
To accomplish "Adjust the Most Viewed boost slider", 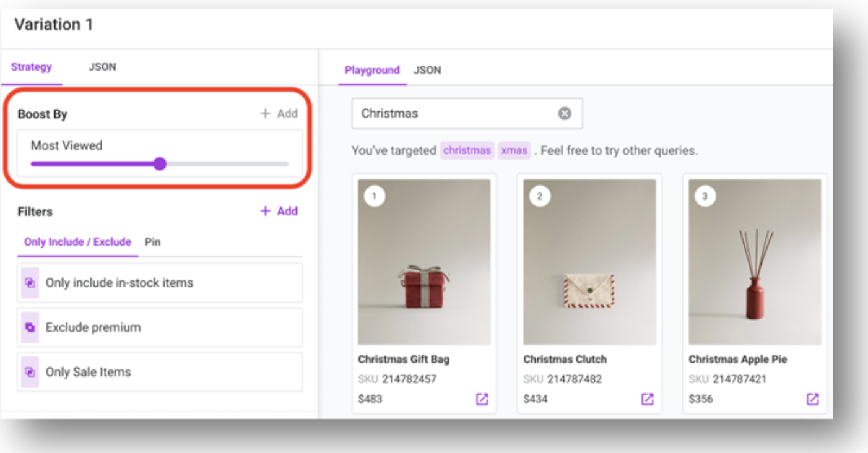I will coord(160,164).
